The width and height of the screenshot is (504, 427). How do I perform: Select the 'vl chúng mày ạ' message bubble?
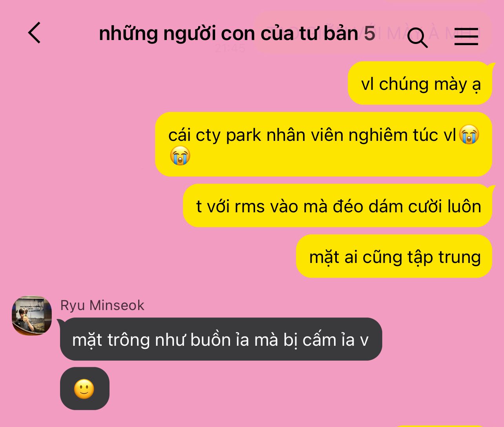click(x=420, y=83)
